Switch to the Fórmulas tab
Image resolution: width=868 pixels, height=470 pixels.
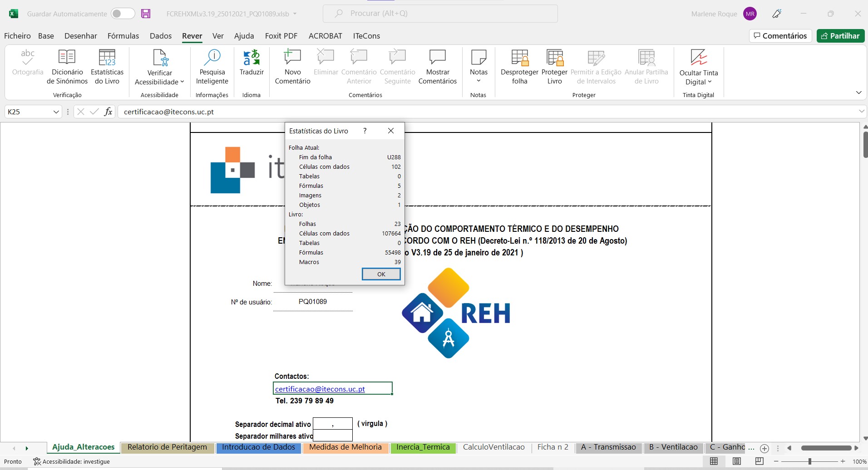point(123,36)
